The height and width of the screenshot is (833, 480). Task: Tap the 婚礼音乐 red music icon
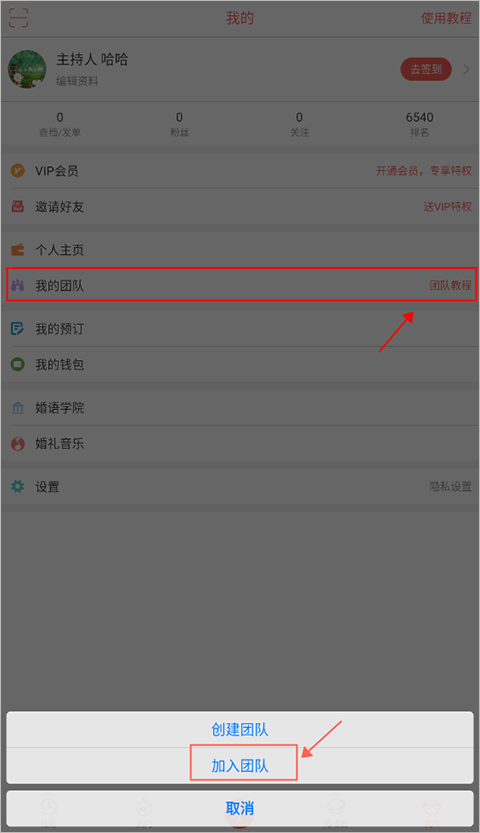[18, 444]
